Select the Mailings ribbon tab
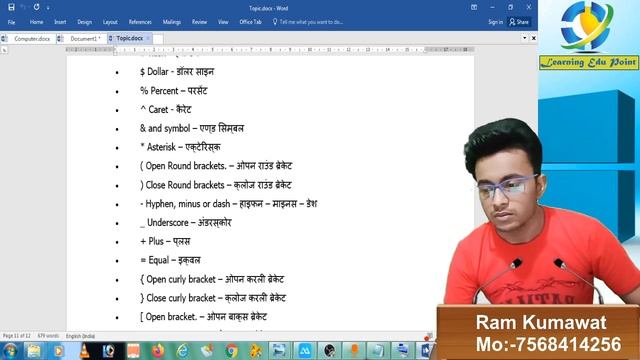 tap(172, 22)
